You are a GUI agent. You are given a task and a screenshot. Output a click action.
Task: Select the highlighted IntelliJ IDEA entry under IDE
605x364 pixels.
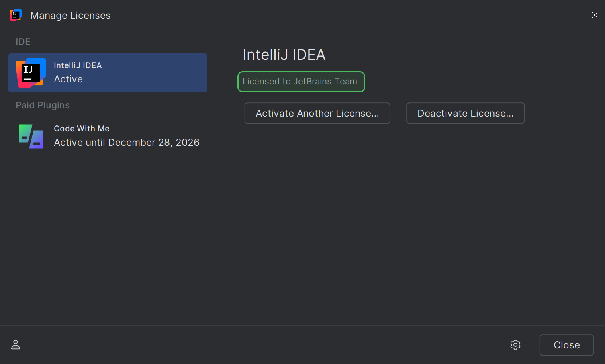pos(108,73)
